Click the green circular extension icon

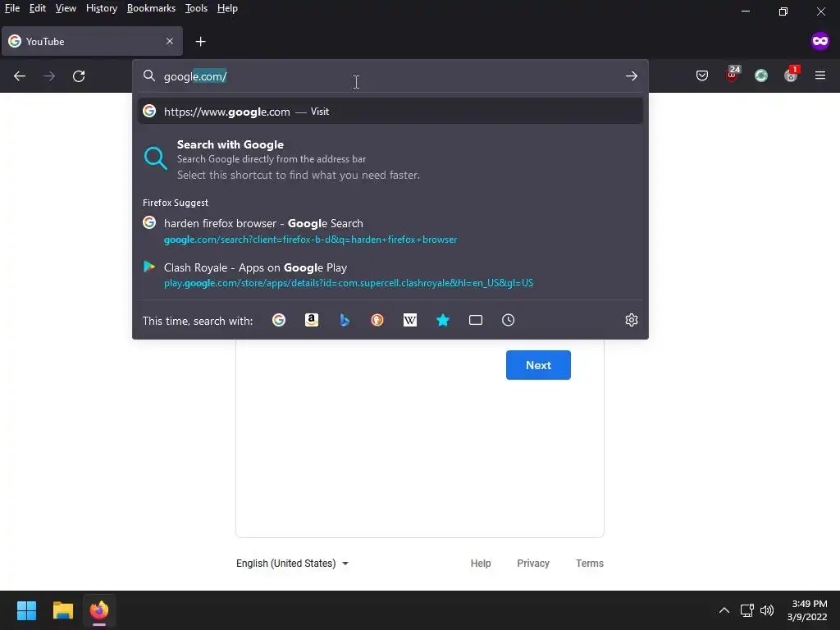coord(760,75)
